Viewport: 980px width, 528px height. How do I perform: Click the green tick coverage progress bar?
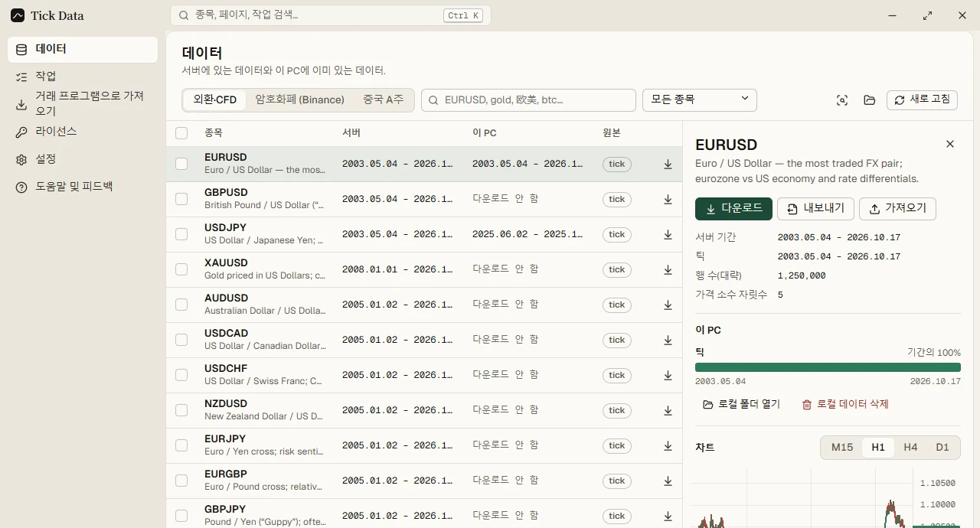click(x=828, y=367)
